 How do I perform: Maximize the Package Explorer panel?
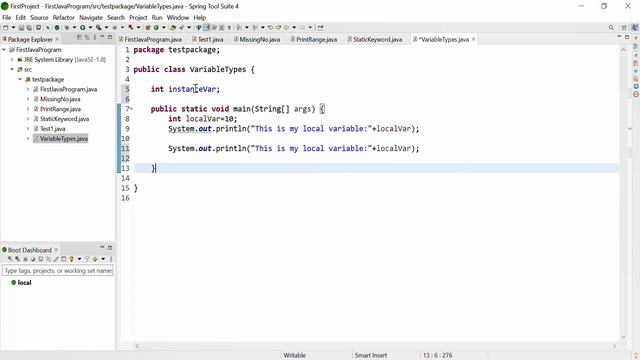click(x=110, y=37)
